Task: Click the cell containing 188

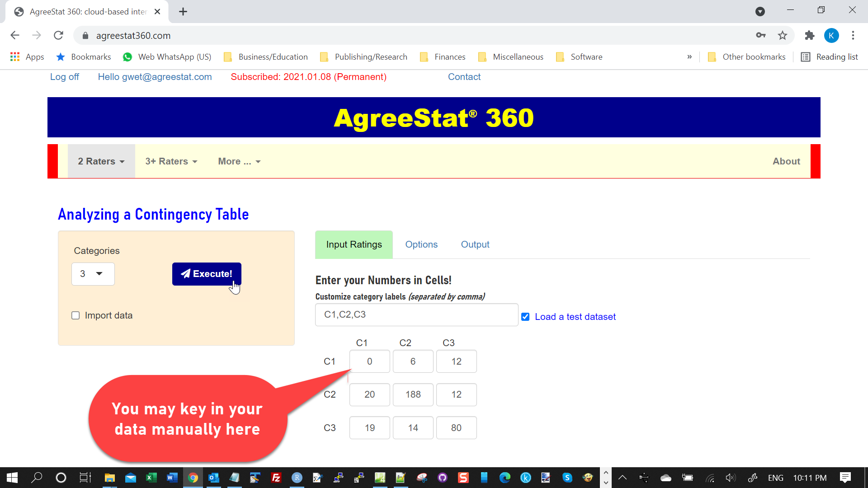Action: click(x=413, y=394)
